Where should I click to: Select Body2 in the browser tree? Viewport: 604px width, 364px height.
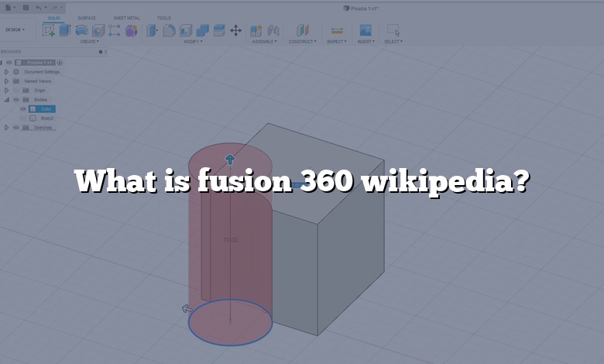click(x=47, y=118)
